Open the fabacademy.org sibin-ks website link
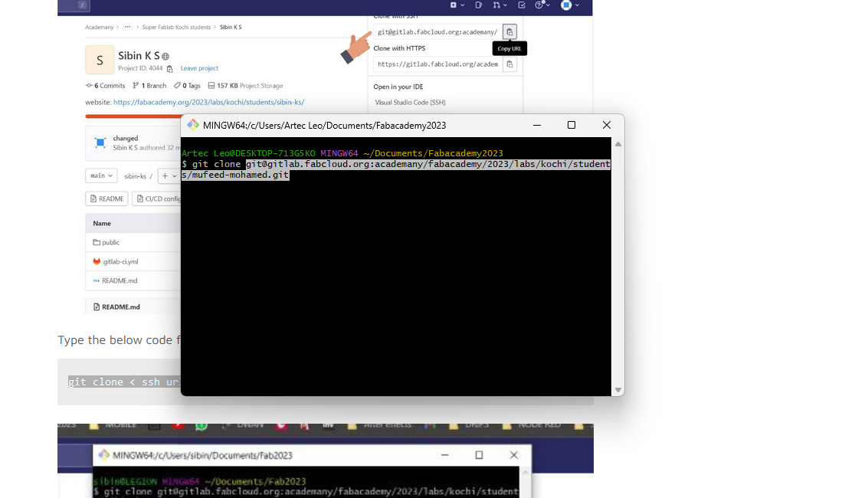 click(208, 103)
